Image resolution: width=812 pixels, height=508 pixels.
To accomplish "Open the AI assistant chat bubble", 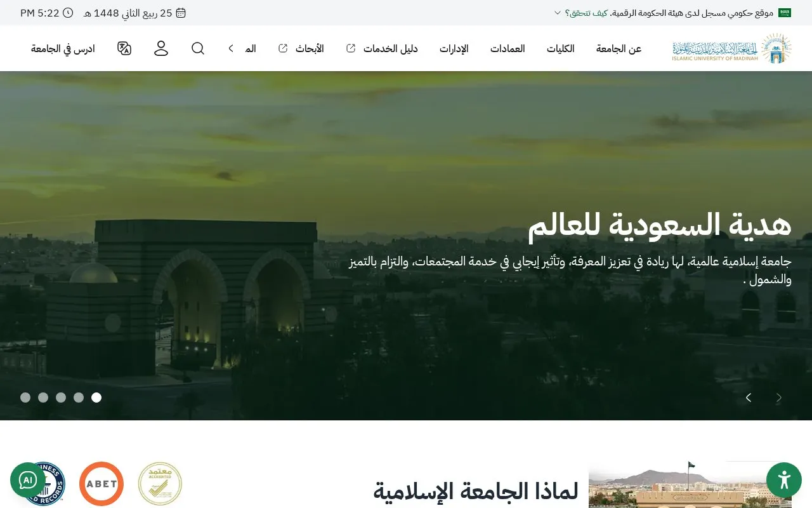I will (x=28, y=480).
